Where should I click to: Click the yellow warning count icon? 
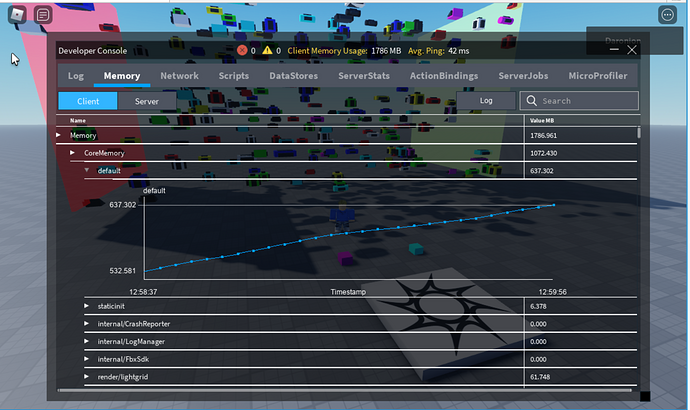click(x=267, y=50)
